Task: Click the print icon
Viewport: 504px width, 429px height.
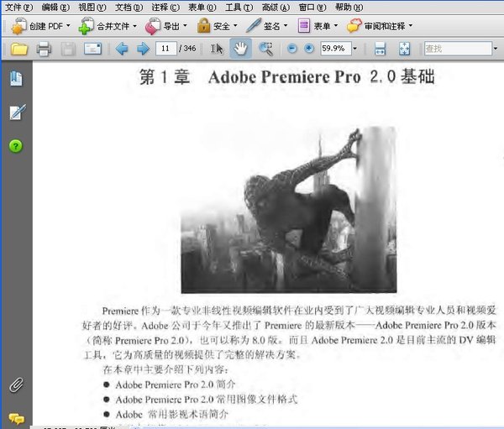Action: point(44,49)
